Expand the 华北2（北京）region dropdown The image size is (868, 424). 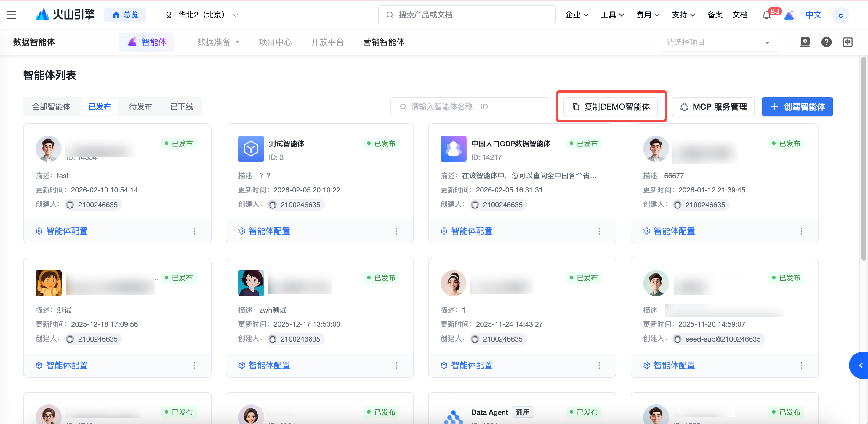202,15
